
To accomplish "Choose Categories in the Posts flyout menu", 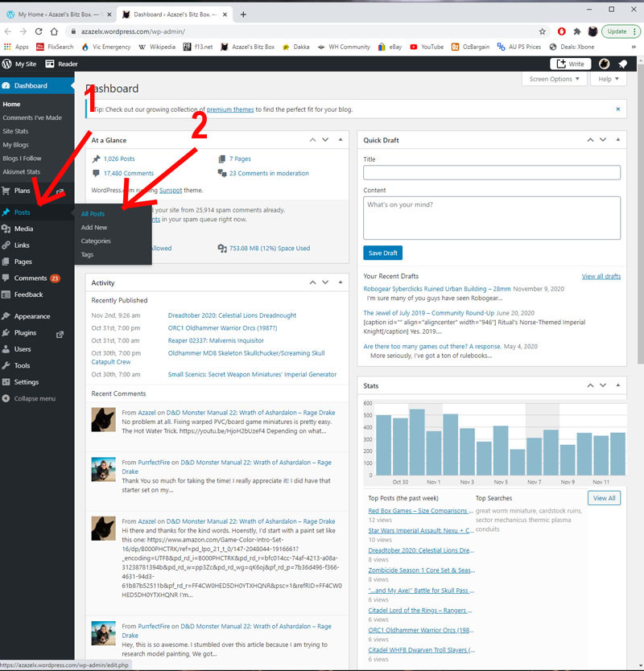I will [x=96, y=241].
